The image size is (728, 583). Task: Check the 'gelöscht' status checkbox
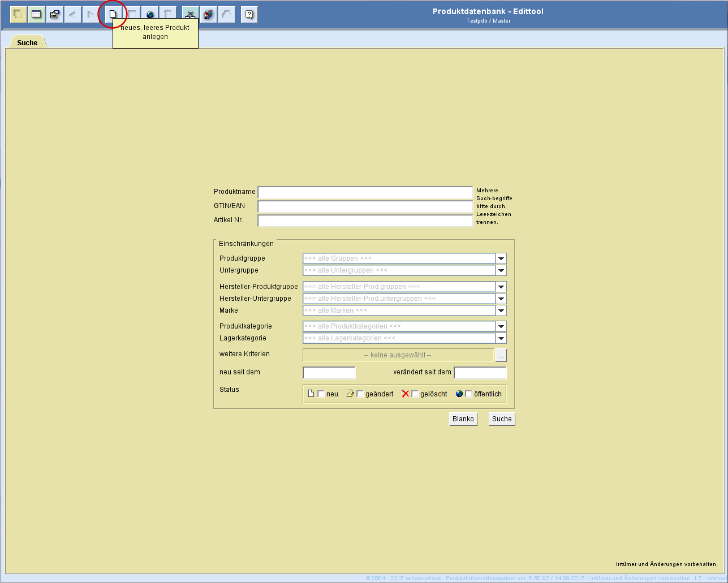pyautogui.click(x=415, y=394)
